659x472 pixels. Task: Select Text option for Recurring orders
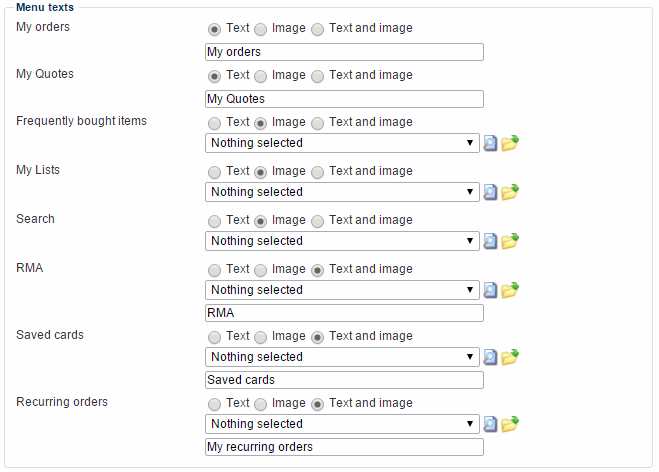point(214,404)
